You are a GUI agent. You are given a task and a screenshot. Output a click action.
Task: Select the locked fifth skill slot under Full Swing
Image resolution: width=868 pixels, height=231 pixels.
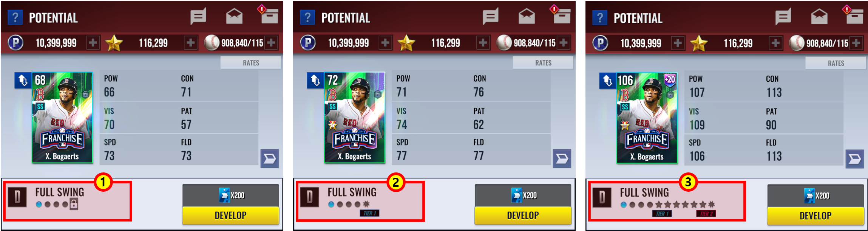tap(74, 204)
